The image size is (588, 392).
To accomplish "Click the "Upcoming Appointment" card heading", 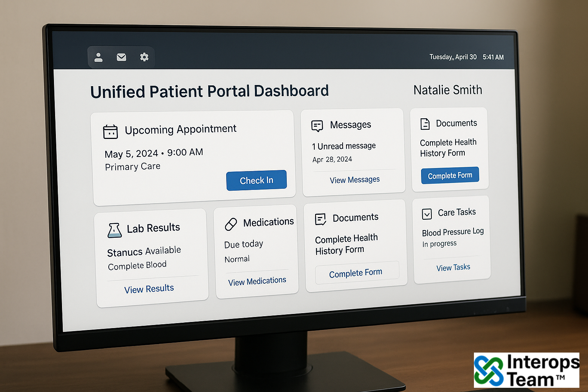I will (x=181, y=129).
